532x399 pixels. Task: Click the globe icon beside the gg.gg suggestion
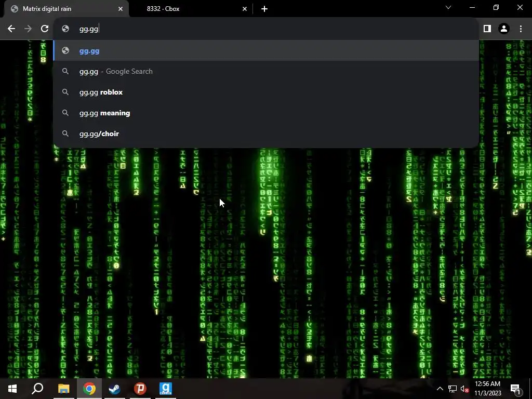tap(65, 51)
